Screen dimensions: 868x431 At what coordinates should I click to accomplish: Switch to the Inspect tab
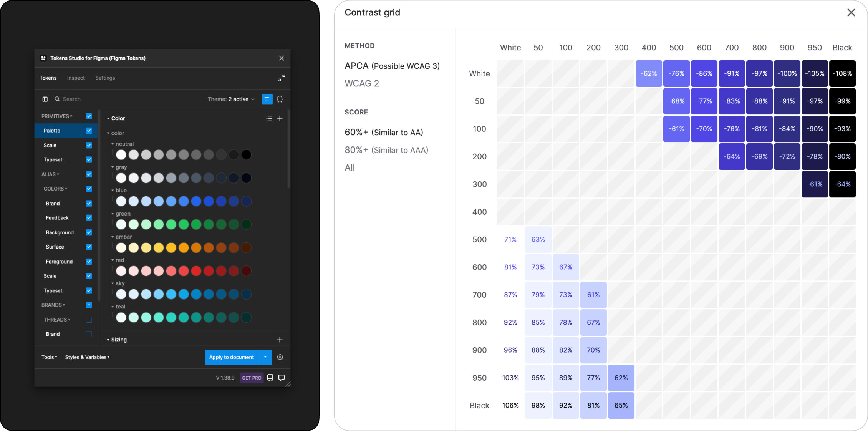(x=76, y=78)
